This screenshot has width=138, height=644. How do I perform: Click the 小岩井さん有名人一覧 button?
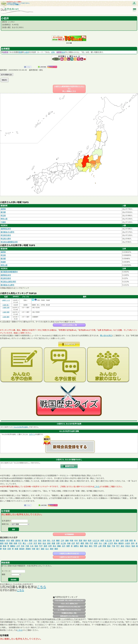coord(69,325)
